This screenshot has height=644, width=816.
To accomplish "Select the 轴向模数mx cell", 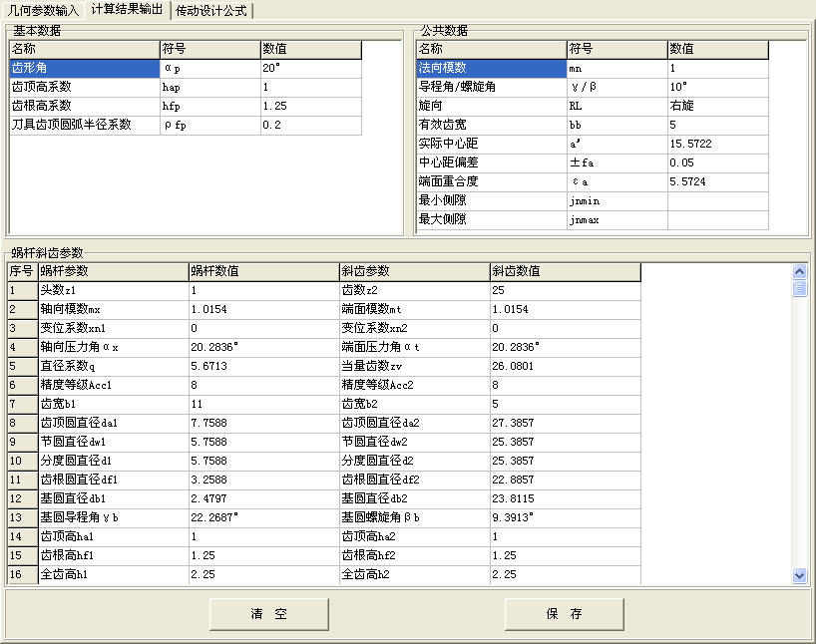I will click(x=114, y=309).
